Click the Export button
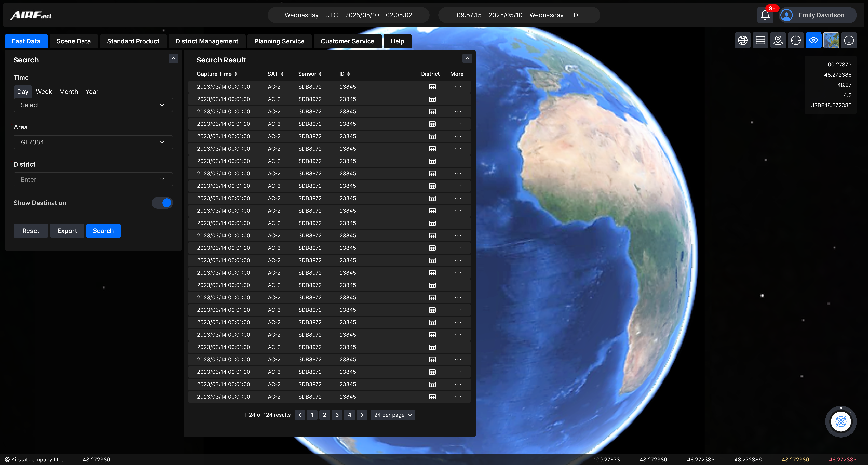 (x=67, y=231)
